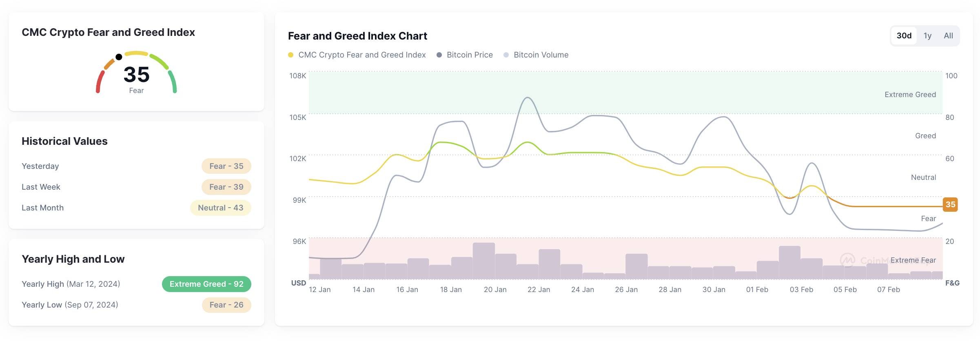Click the Extreme Greed - 92 yearly high badge
Screen dimensions: 980x341
click(206, 284)
